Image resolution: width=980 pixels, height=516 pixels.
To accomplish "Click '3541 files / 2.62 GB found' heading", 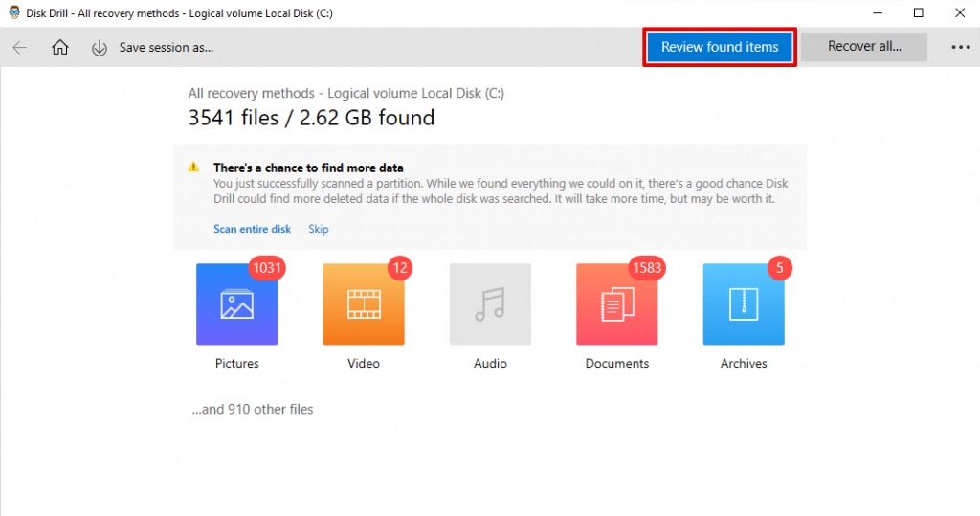I will point(311,118).
